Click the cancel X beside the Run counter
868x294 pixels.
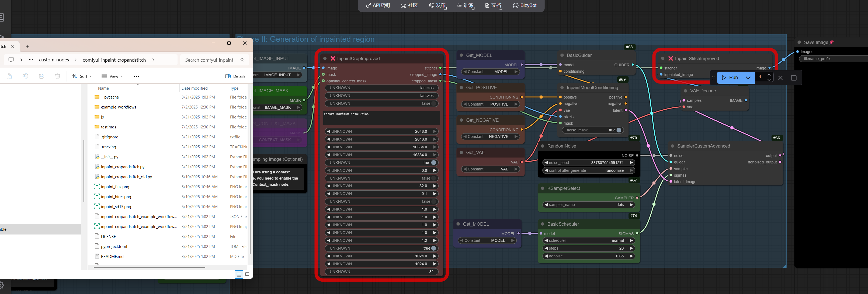[780, 78]
